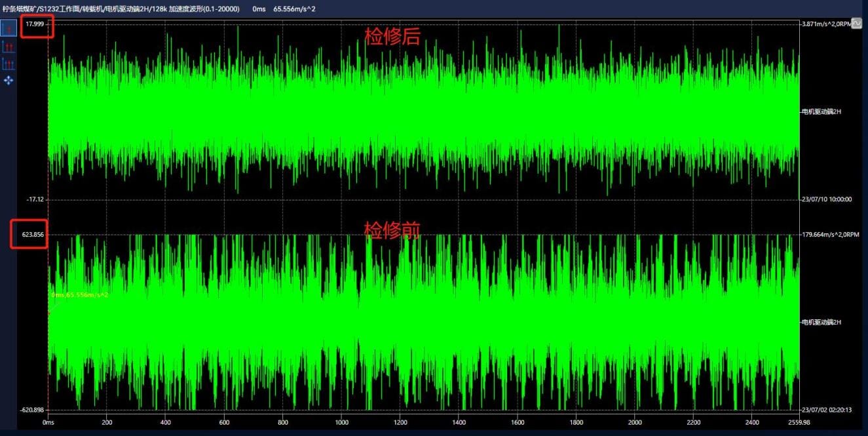Click the -17.12 upper axis minimum
Screen dimensions: 868x436
[35, 199]
